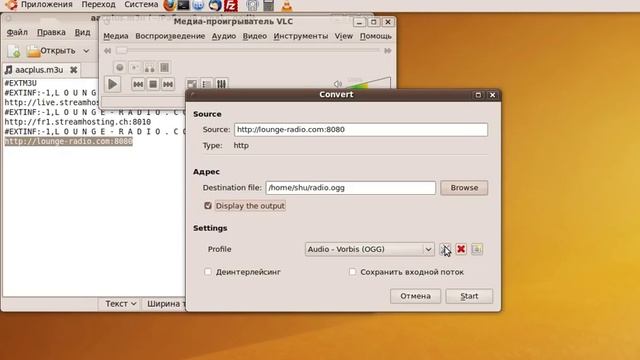Viewport: 640px width, 360px height.
Task: Click the highlighted http://lounge-radio.com:8080 line
Action: click(x=69, y=141)
